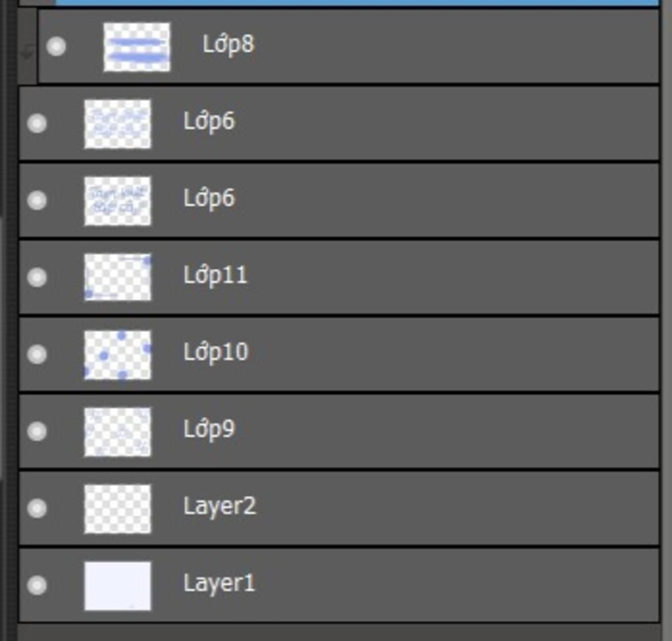This screenshot has height=641, width=672.
Task: Select the Layer1 background layer name
Action: point(219,583)
